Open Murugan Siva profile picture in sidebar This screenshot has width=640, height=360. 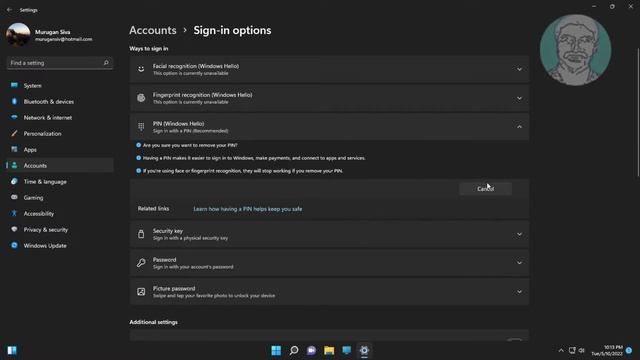click(18, 35)
